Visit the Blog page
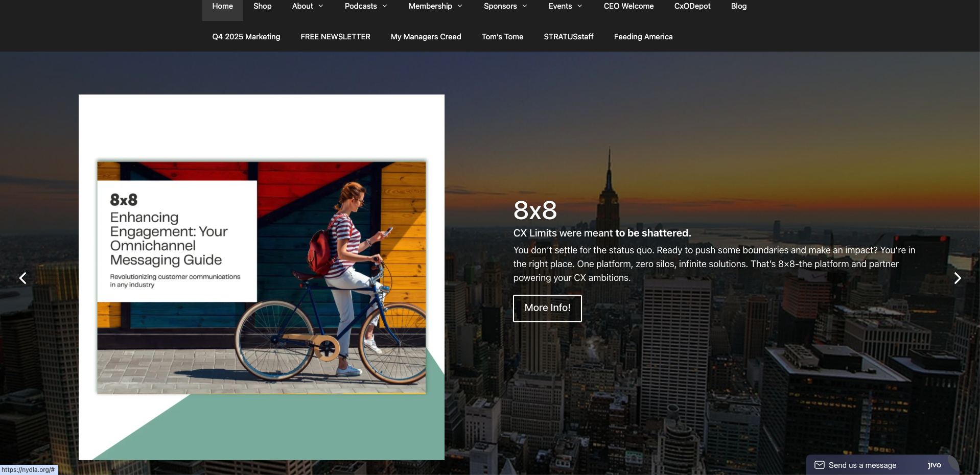The height and width of the screenshot is (475, 980). point(738,6)
